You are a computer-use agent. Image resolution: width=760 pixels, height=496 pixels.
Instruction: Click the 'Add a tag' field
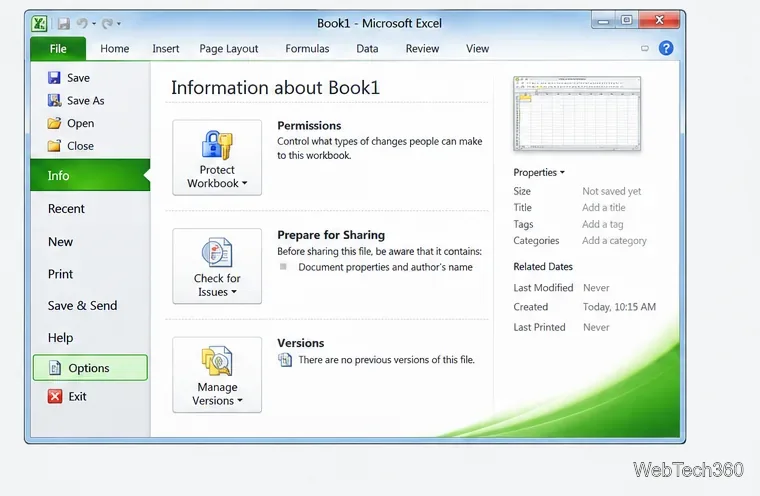point(602,224)
